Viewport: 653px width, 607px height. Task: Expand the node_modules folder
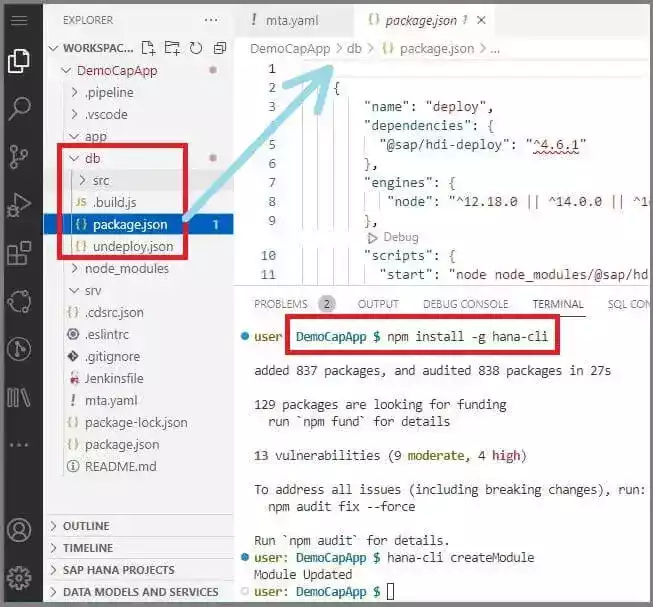point(75,269)
